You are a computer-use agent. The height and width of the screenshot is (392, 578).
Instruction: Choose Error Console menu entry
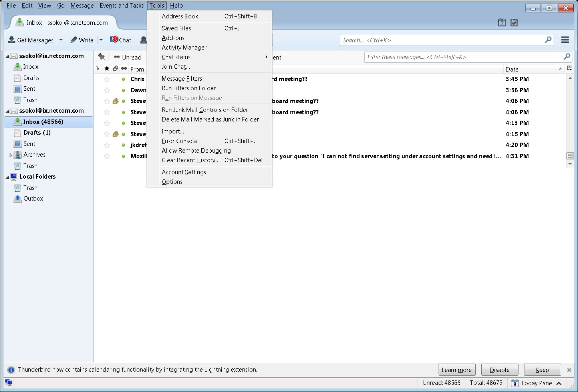pyautogui.click(x=209, y=141)
